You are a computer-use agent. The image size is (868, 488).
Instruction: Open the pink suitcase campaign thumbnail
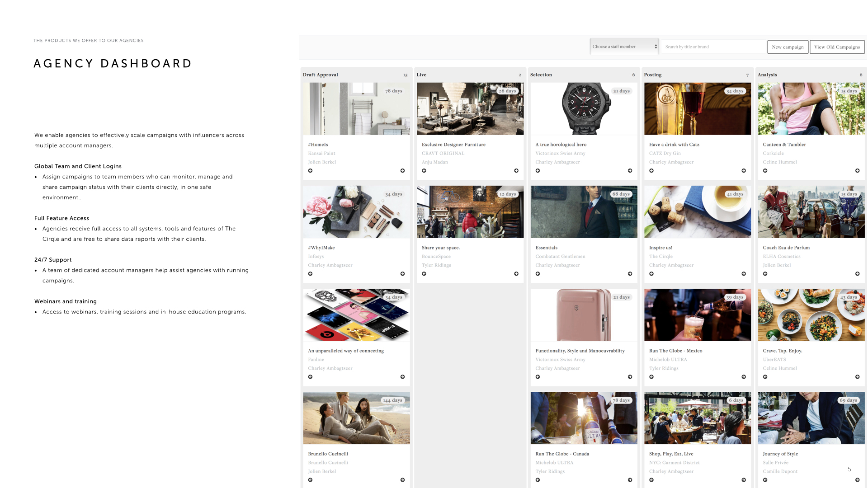click(x=584, y=315)
